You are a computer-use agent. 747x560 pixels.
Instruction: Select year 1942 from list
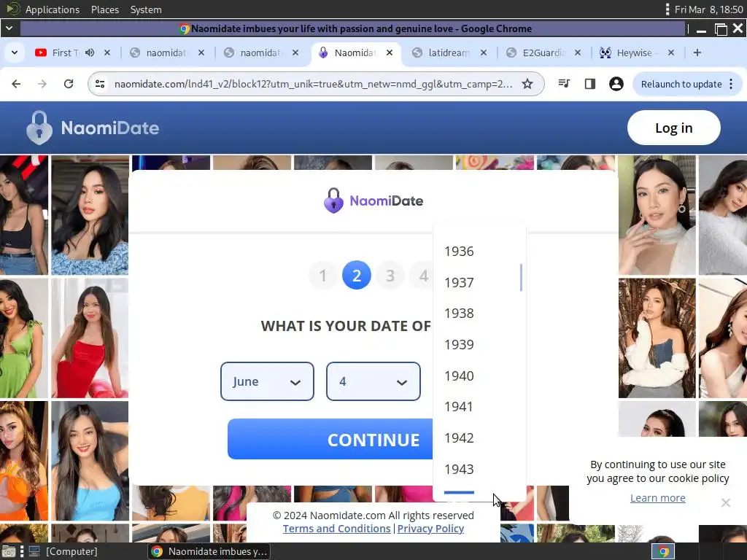click(x=479, y=437)
